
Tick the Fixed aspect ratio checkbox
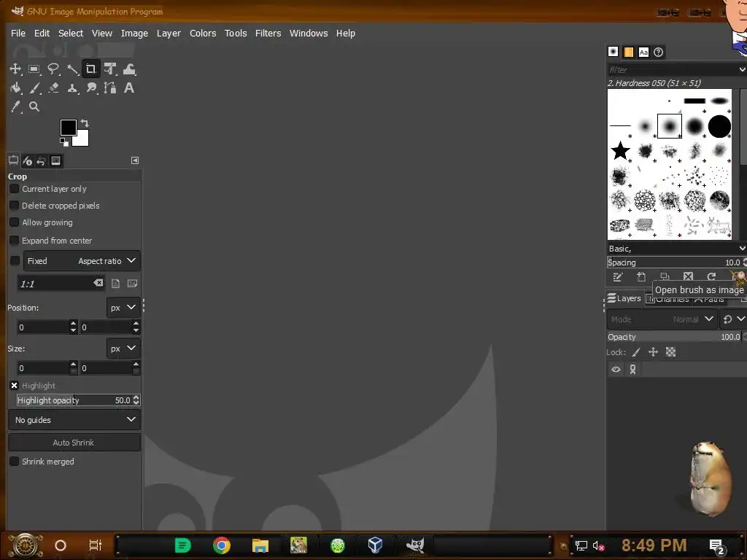15,261
